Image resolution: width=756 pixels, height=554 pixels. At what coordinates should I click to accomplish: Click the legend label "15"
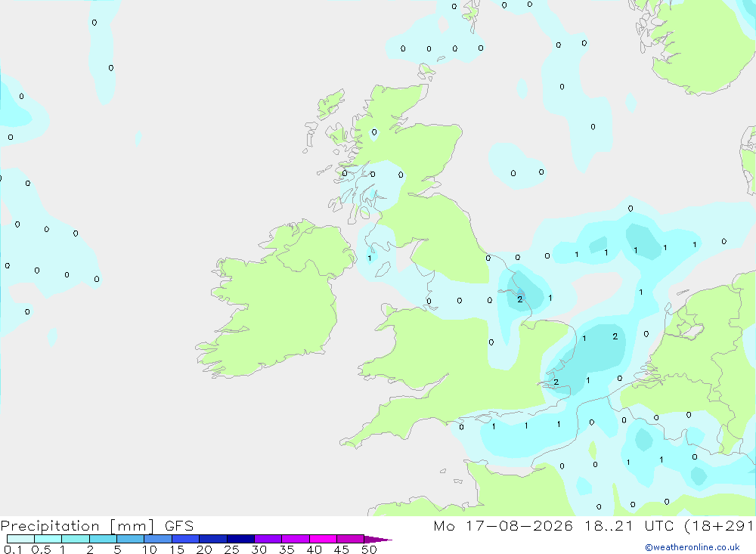click(177, 549)
